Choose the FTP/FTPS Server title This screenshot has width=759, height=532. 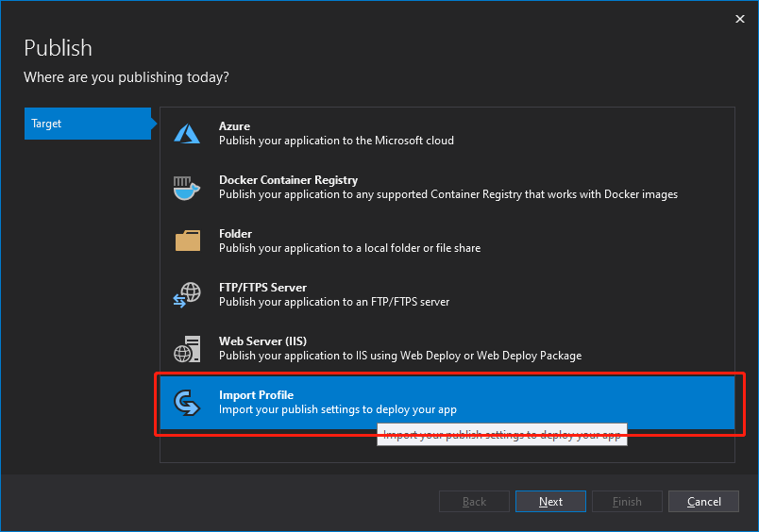[x=262, y=288]
